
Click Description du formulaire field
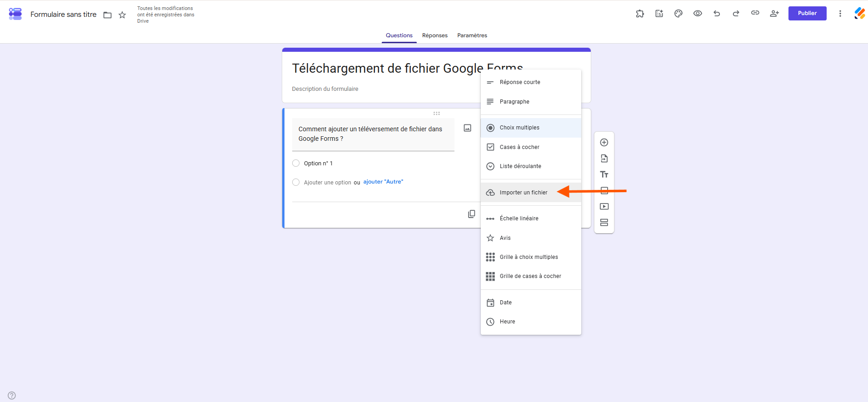[x=325, y=89]
